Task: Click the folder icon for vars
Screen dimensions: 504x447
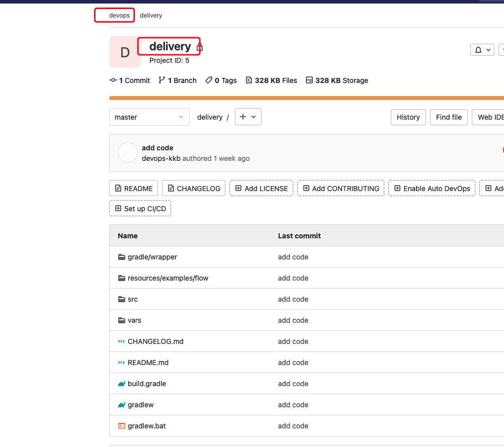Action: click(x=122, y=320)
